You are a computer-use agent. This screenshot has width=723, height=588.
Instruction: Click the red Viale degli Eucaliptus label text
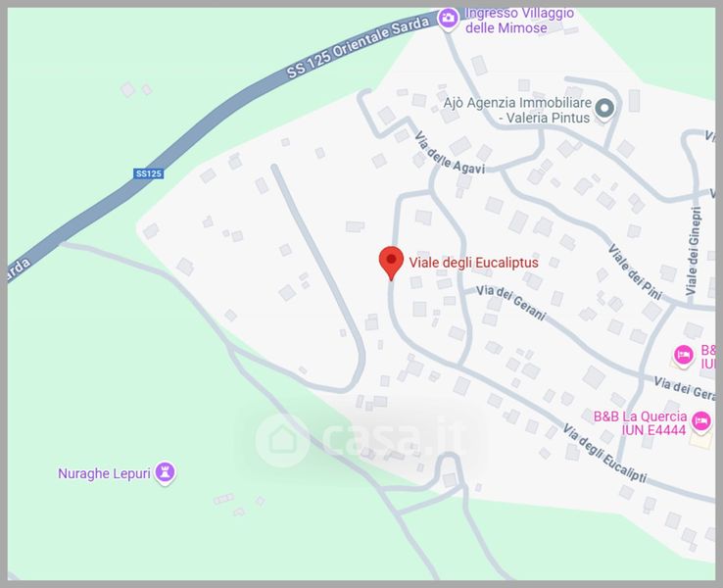[474, 263]
